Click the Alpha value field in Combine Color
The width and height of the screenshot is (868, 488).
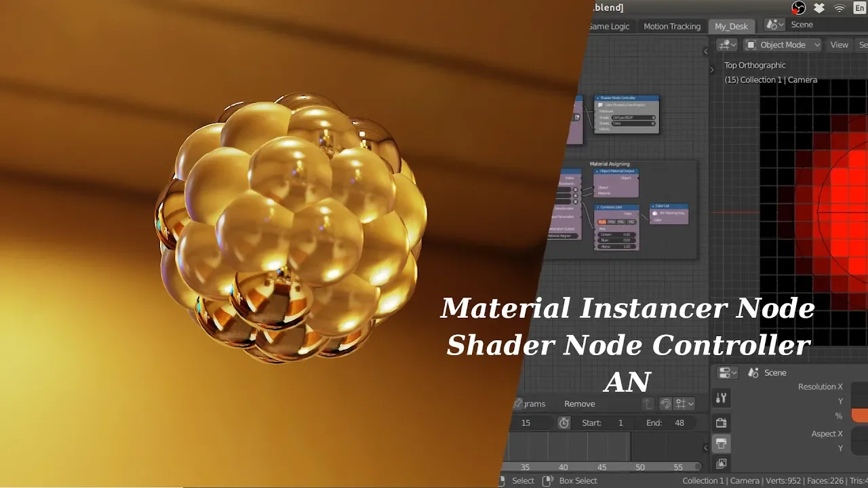tap(616, 247)
